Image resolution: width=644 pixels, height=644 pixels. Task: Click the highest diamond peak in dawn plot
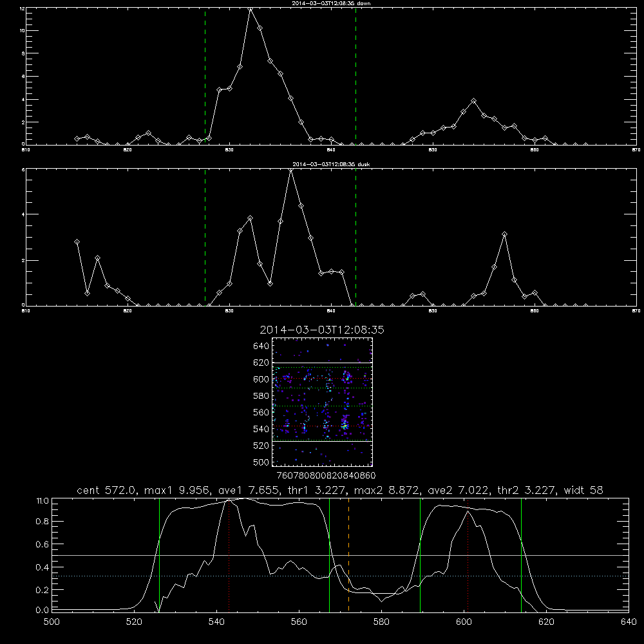tap(250, 8)
